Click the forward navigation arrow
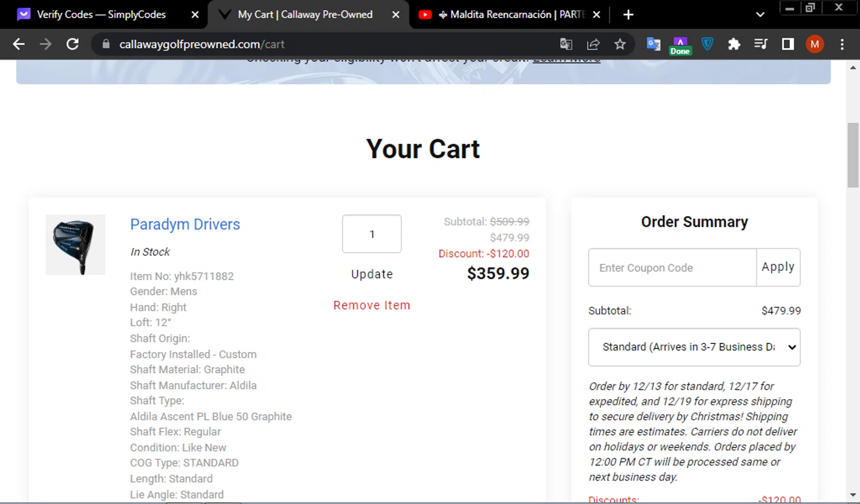Image resolution: width=860 pixels, height=504 pixels. pos(45,44)
